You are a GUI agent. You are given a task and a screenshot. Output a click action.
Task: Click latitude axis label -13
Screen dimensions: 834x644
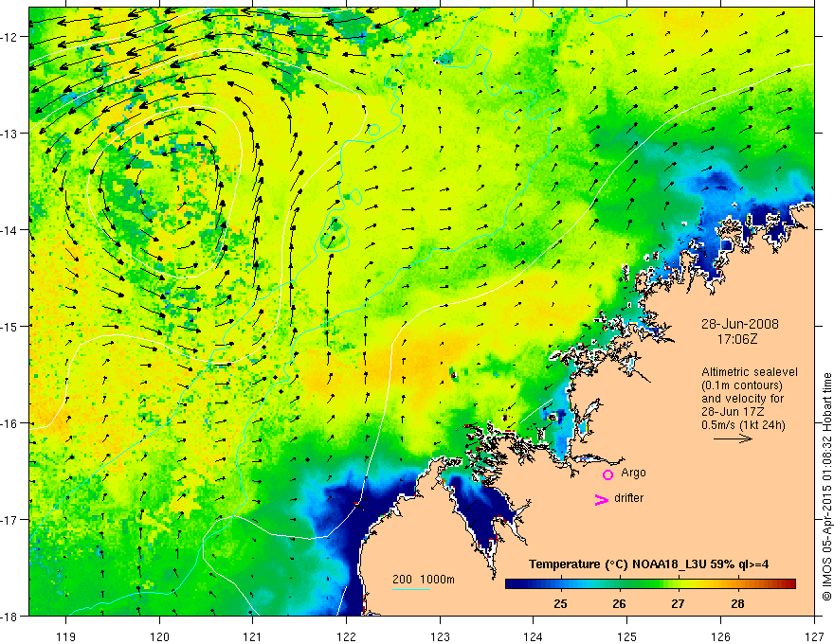pos(10,134)
